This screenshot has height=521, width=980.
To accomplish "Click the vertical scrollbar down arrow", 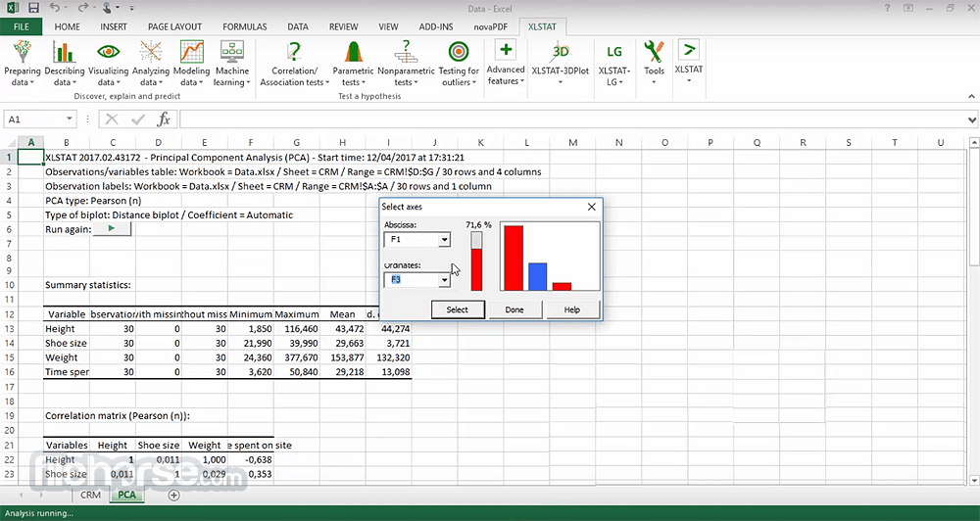I will tap(974, 481).
